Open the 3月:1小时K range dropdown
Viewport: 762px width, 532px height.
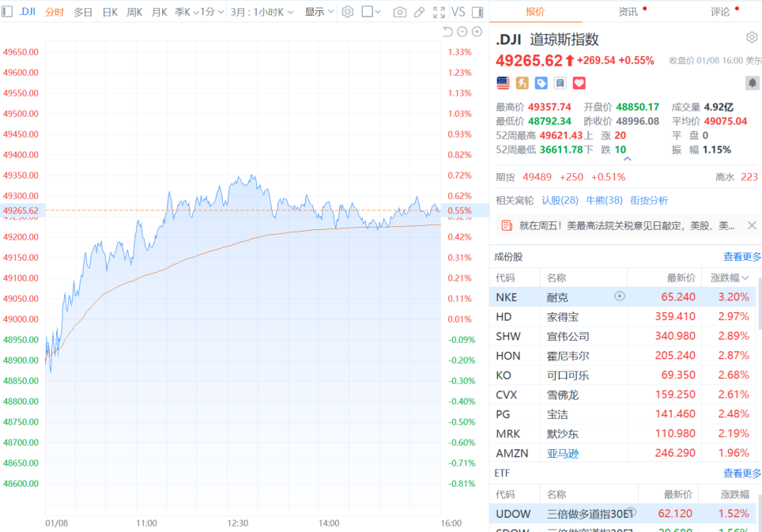pos(262,12)
